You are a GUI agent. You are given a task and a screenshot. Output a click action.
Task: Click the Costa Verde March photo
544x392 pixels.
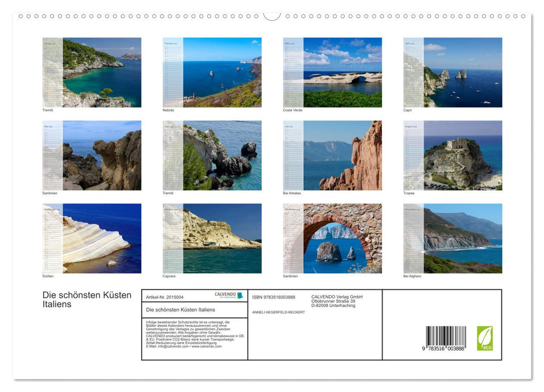pos(332,72)
